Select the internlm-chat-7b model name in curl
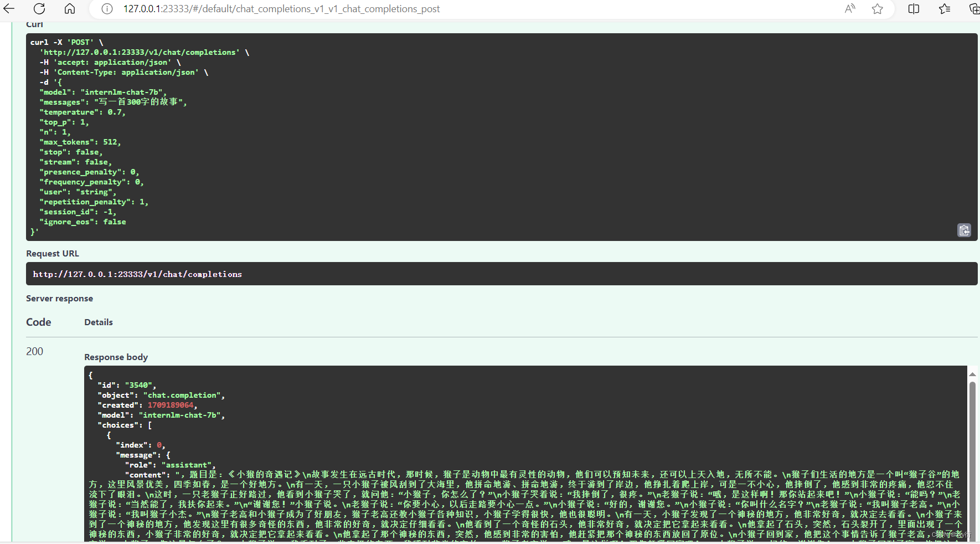Screen dimensions: 980x544 [122, 92]
